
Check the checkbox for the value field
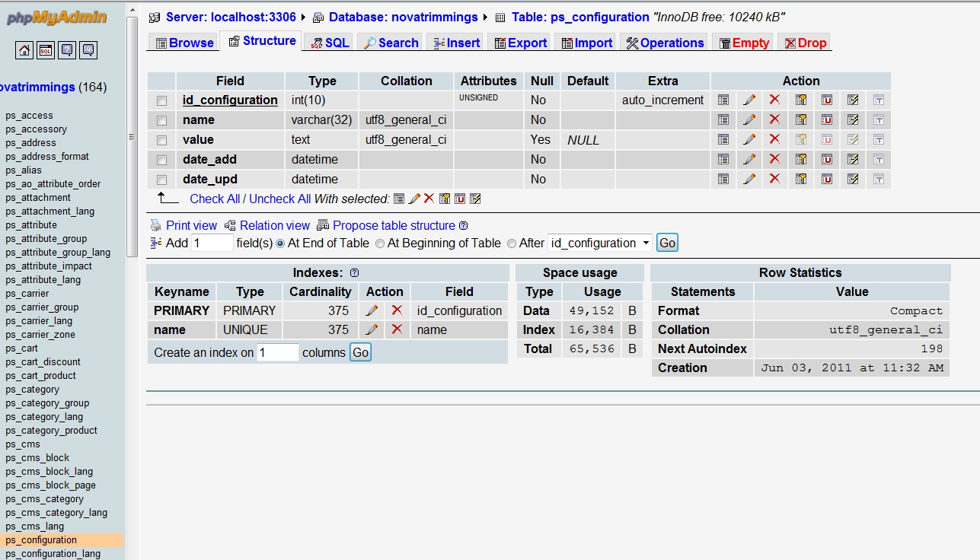[x=161, y=140]
